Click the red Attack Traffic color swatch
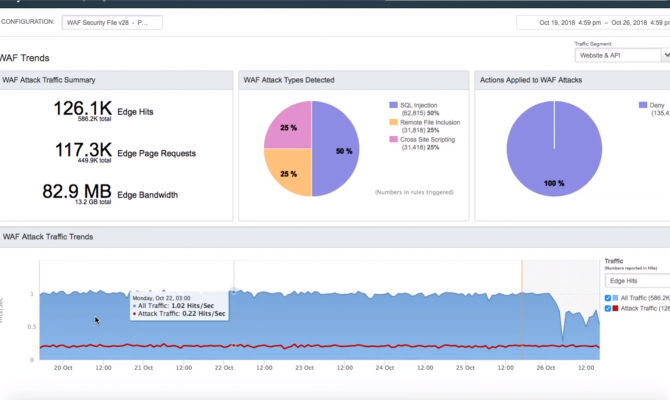This screenshot has height=400, width=670. (x=615, y=308)
